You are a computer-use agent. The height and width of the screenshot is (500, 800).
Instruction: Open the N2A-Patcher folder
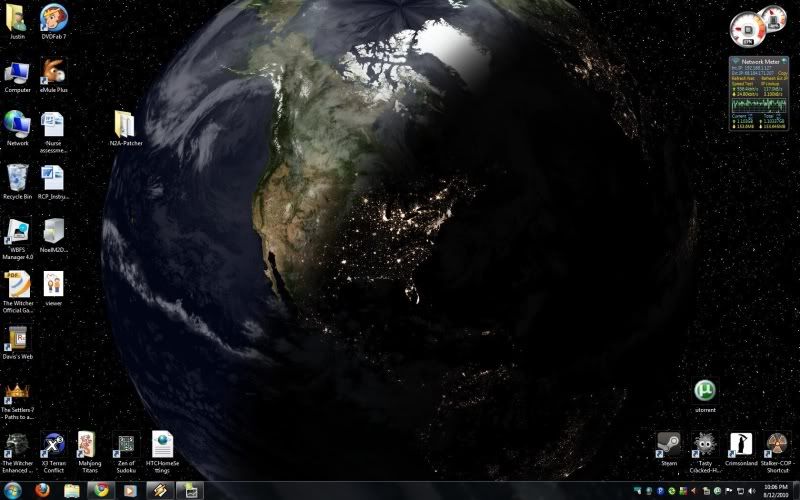[125, 124]
